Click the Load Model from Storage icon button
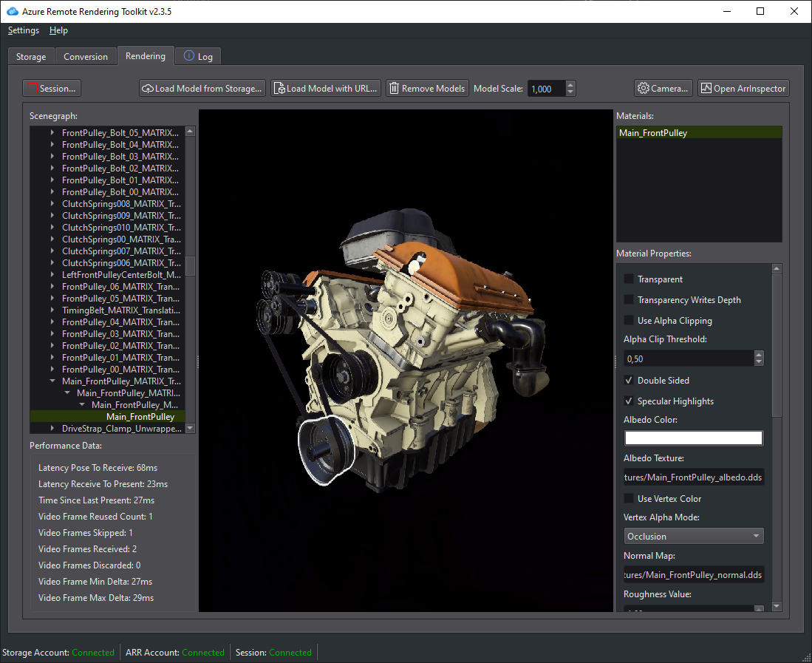 tap(149, 88)
